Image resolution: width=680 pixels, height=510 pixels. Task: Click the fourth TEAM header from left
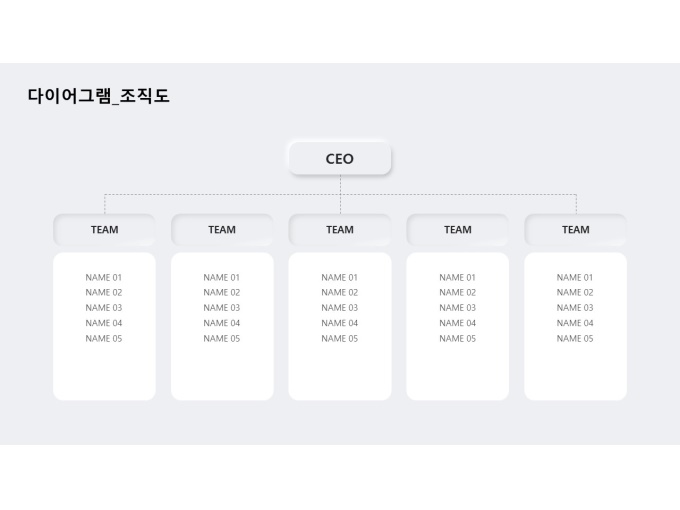click(458, 229)
